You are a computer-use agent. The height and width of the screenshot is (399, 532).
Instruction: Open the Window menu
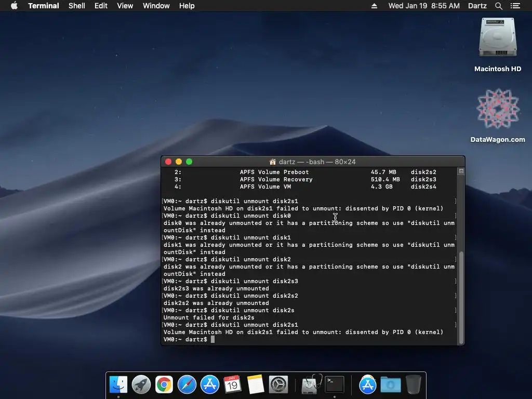coord(156,6)
